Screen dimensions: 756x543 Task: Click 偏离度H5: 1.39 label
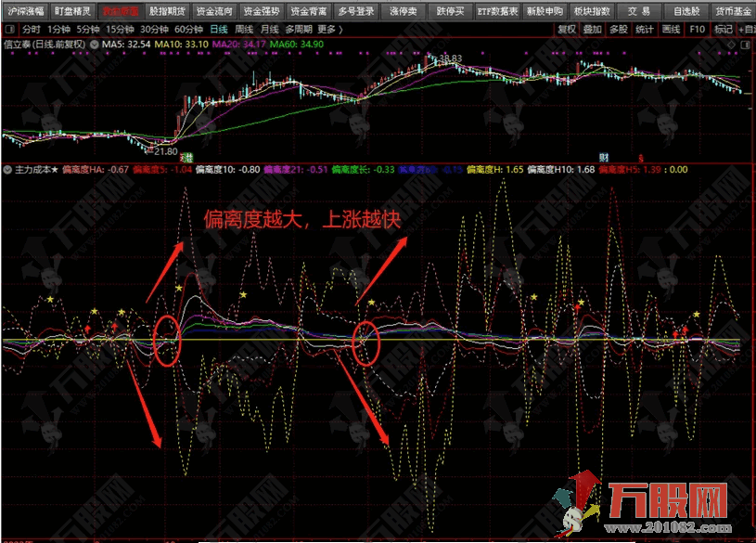pyautogui.click(x=630, y=170)
